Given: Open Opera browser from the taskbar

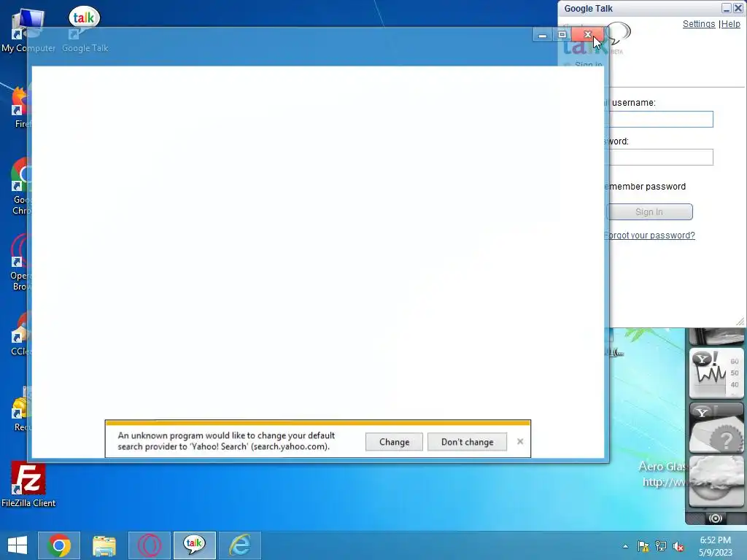Looking at the screenshot, I should tap(149, 545).
